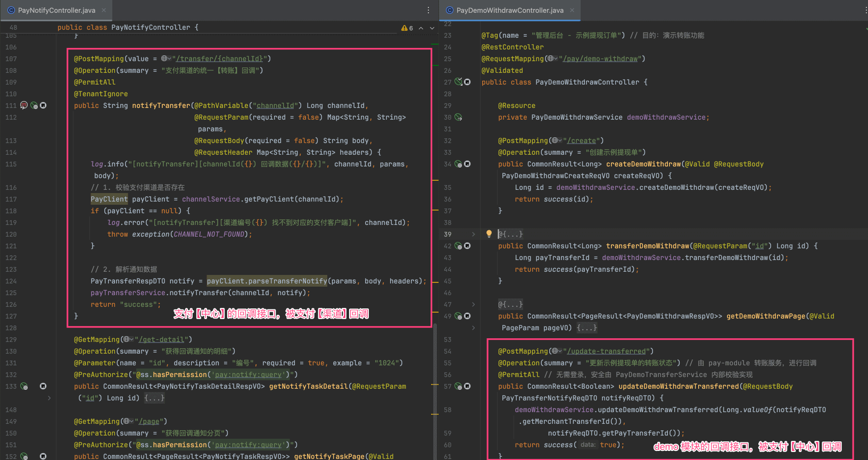
Task: Close the PayNotifyController.java tab
Action: [104, 10]
